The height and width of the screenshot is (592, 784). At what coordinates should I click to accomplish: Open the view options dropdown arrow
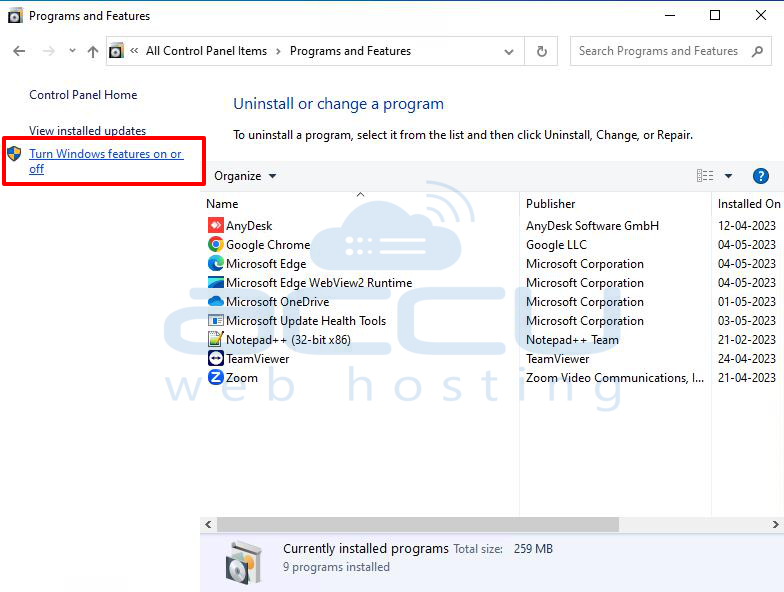[728, 176]
